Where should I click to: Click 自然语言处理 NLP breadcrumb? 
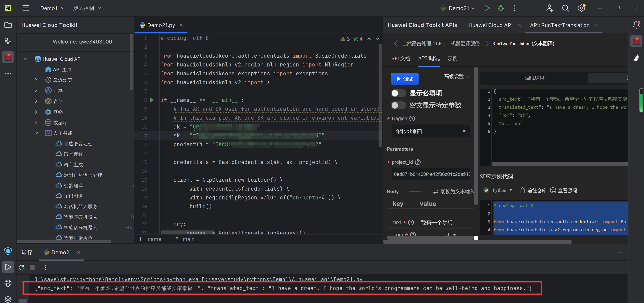pos(421,44)
